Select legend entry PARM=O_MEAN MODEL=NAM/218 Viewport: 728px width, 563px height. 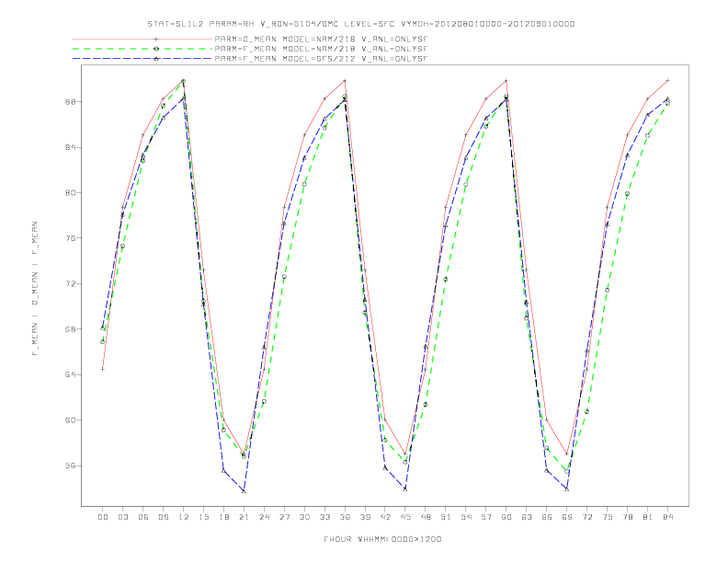(321, 39)
